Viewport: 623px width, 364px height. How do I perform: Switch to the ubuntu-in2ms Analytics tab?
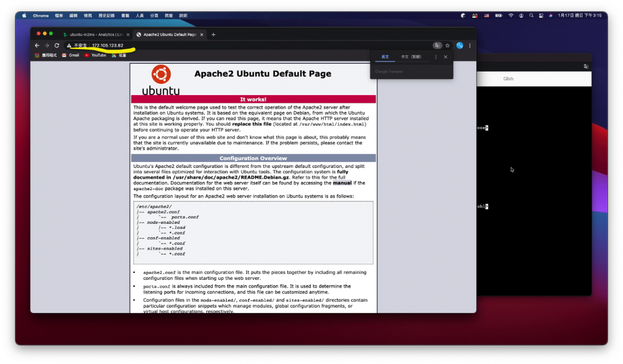(x=96, y=35)
